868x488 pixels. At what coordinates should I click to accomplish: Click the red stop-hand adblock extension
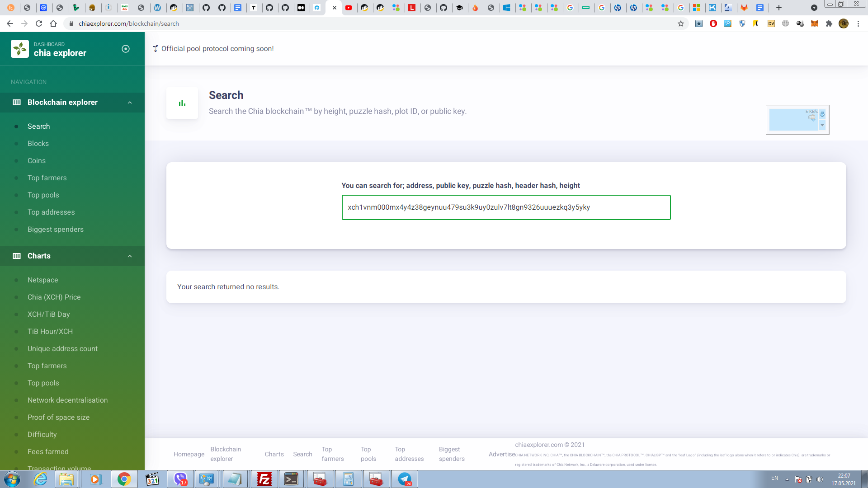click(x=713, y=23)
